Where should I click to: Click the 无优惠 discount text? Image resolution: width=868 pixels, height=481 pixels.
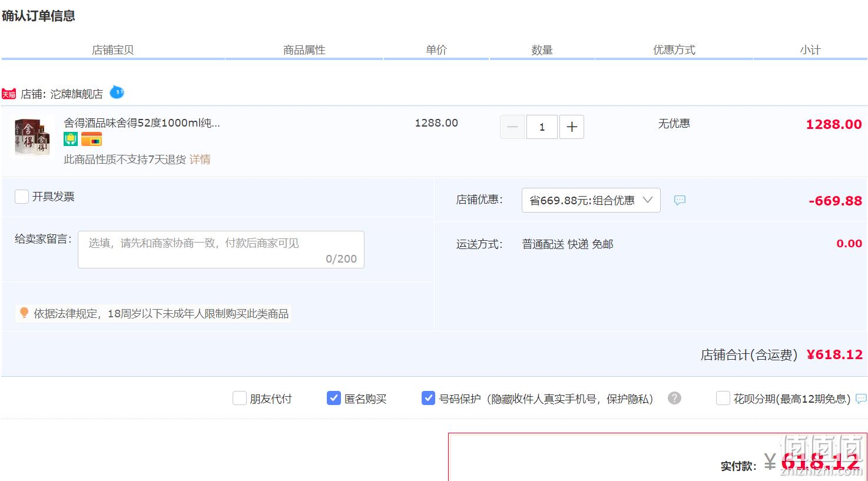pyautogui.click(x=674, y=124)
